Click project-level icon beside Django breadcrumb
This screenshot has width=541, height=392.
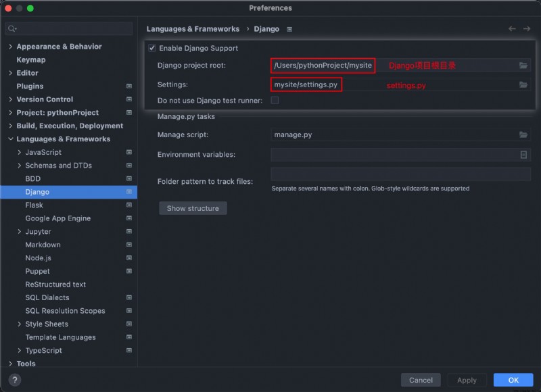289,29
